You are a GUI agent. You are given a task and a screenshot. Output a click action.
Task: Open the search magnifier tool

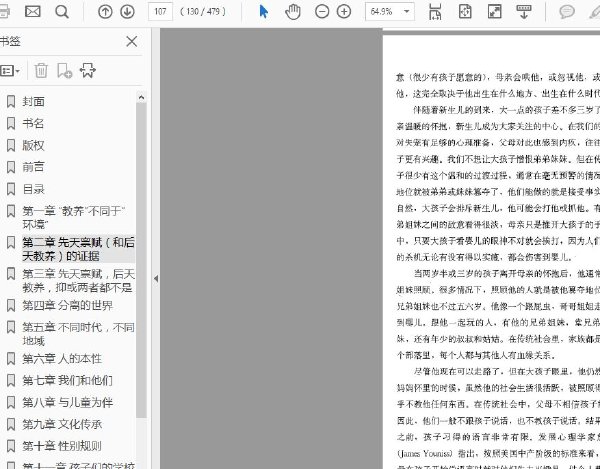click(x=62, y=11)
